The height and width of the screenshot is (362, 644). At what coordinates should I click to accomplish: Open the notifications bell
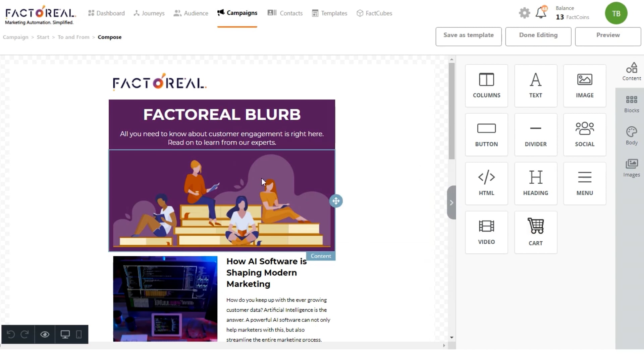pos(541,12)
